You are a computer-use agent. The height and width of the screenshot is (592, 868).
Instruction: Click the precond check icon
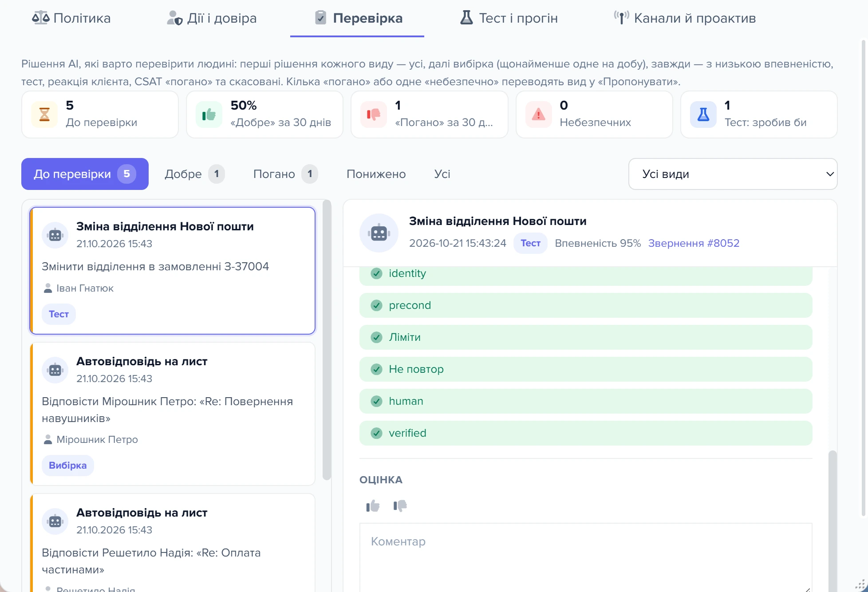click(x=376, y=305)
